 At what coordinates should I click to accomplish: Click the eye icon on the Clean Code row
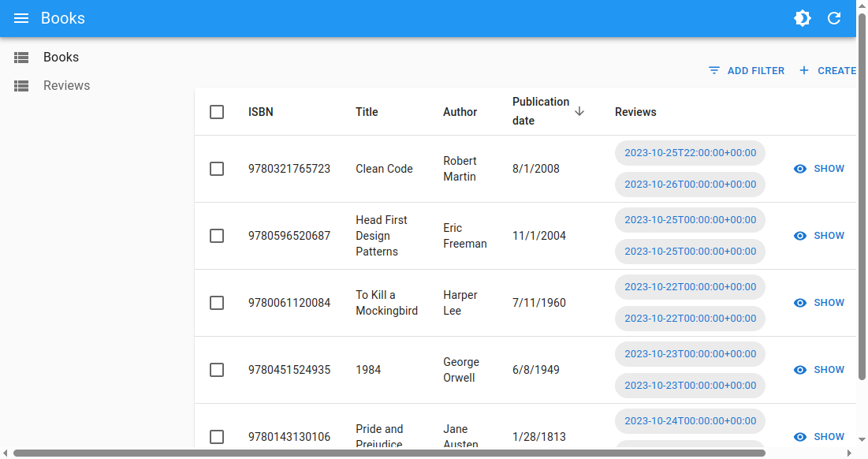click(x=799, y=168)
